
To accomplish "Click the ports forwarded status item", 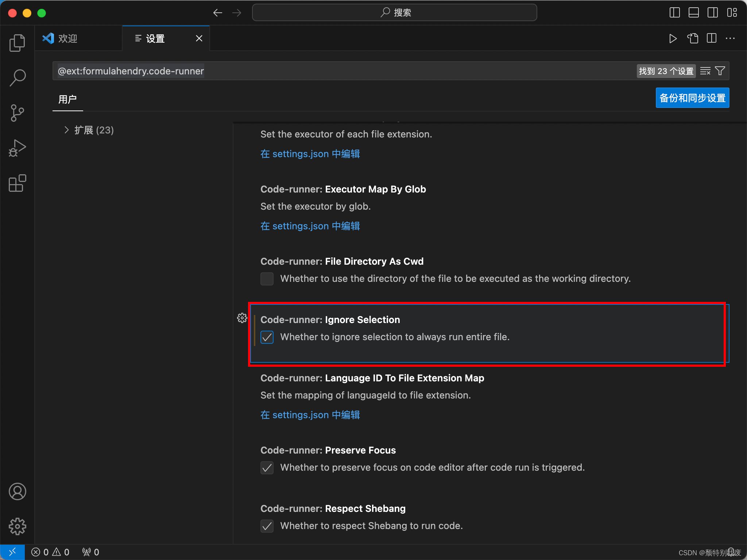I will click(90, 552).
